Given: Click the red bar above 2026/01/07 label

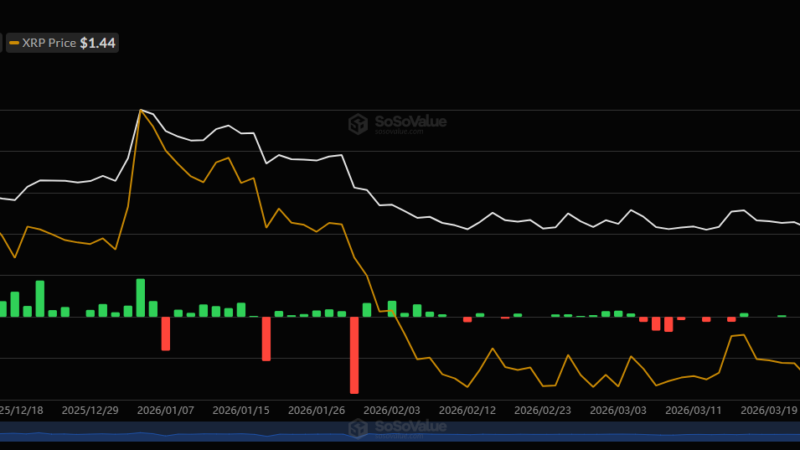Looking at the screenshot, I should point(165,334).
